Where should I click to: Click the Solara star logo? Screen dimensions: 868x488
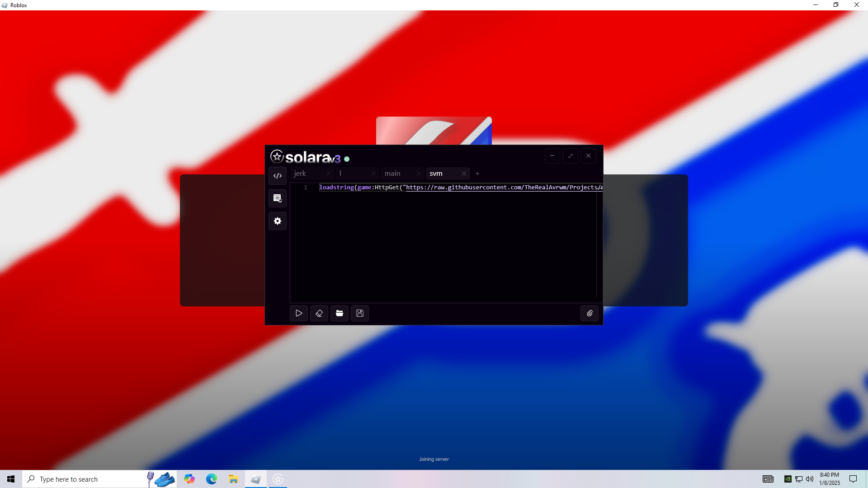[277, 156]
